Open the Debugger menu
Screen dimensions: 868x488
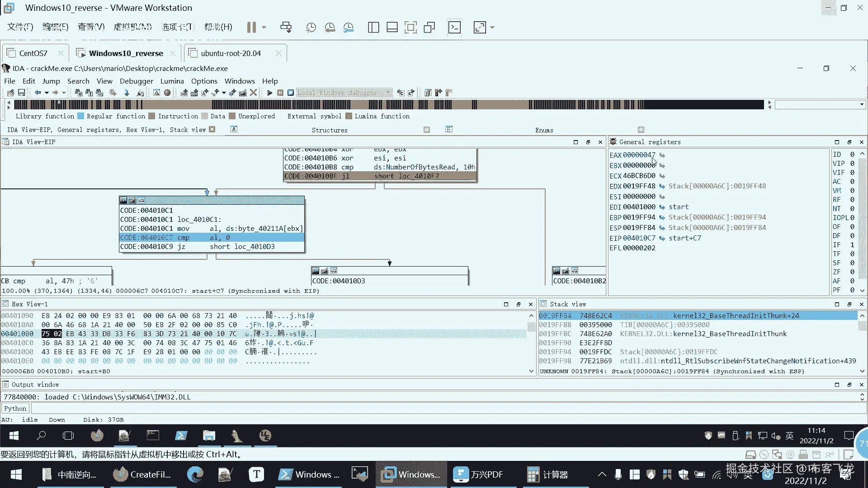(136, 81)
